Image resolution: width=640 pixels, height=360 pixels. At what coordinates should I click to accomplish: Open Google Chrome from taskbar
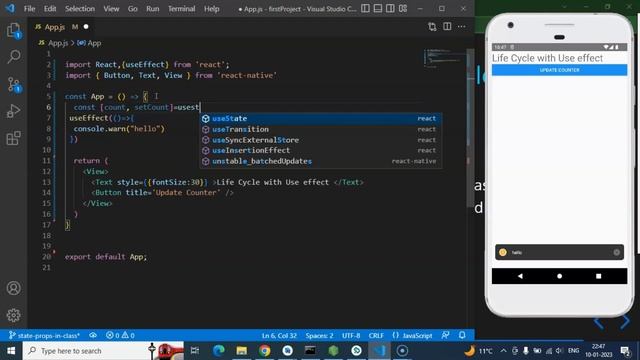point(264,351)
